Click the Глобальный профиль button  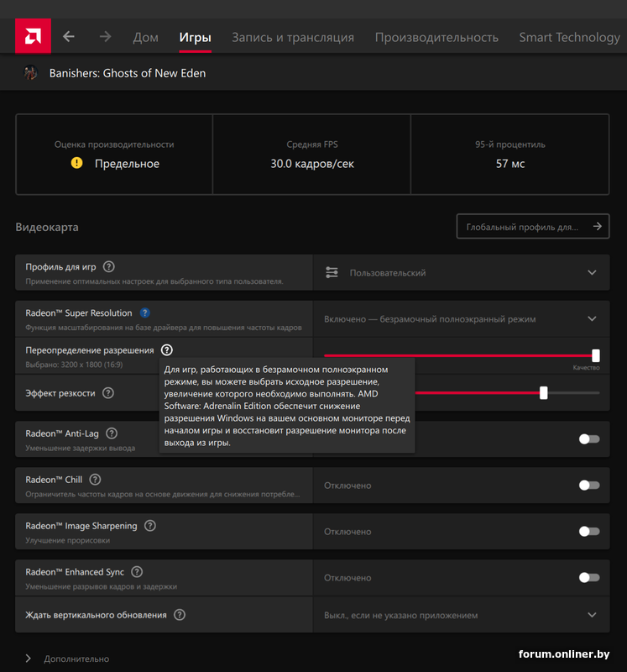pos(532,227)
